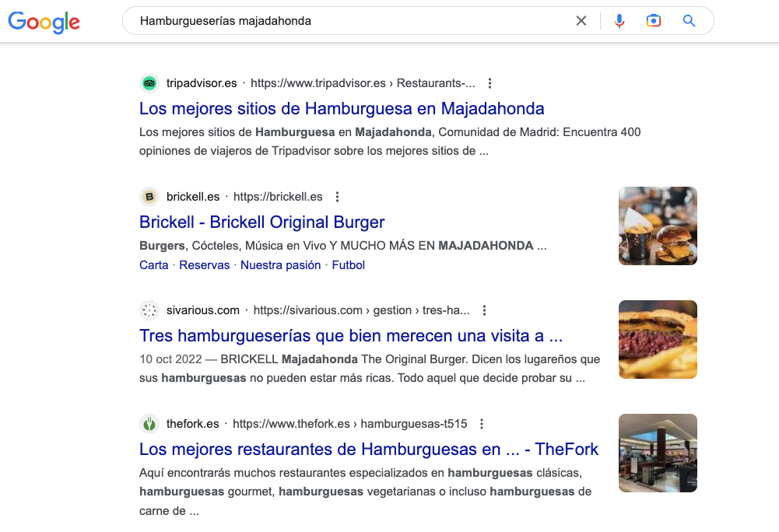Screen dimensions: 779x532
Task: Open the Futbol sitelink
Action: [x=349, y=265]
